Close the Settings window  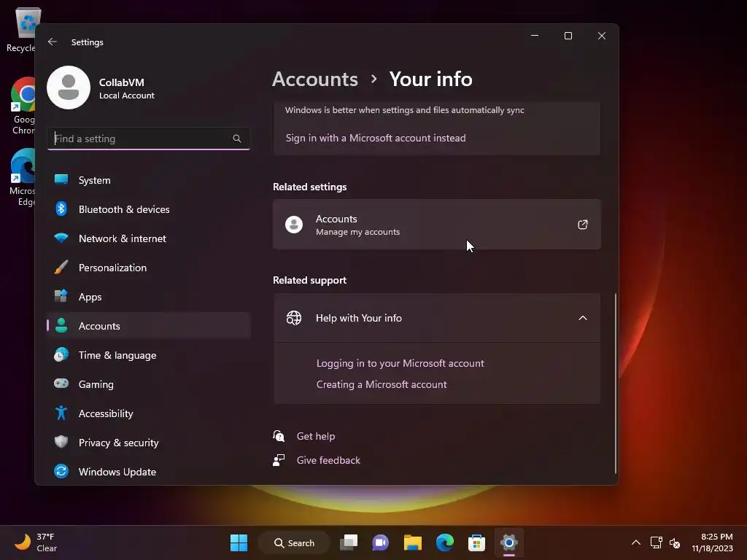[x=602, y=36]
